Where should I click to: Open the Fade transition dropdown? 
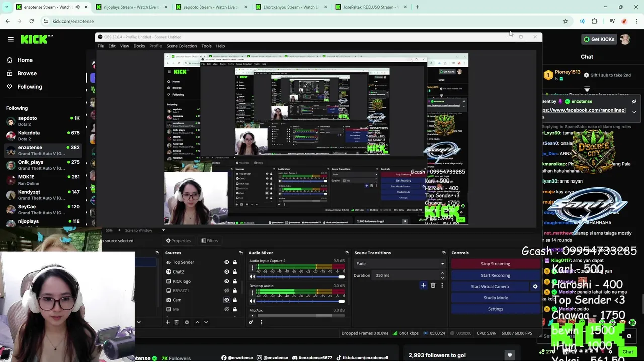coord(400,264)
